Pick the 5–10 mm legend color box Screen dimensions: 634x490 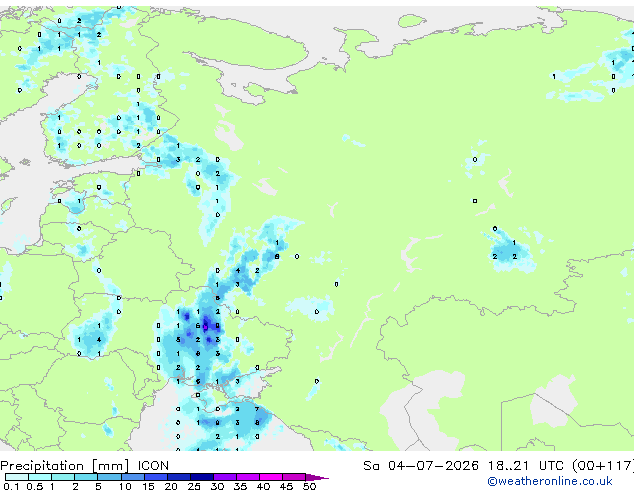pos(109,477)
